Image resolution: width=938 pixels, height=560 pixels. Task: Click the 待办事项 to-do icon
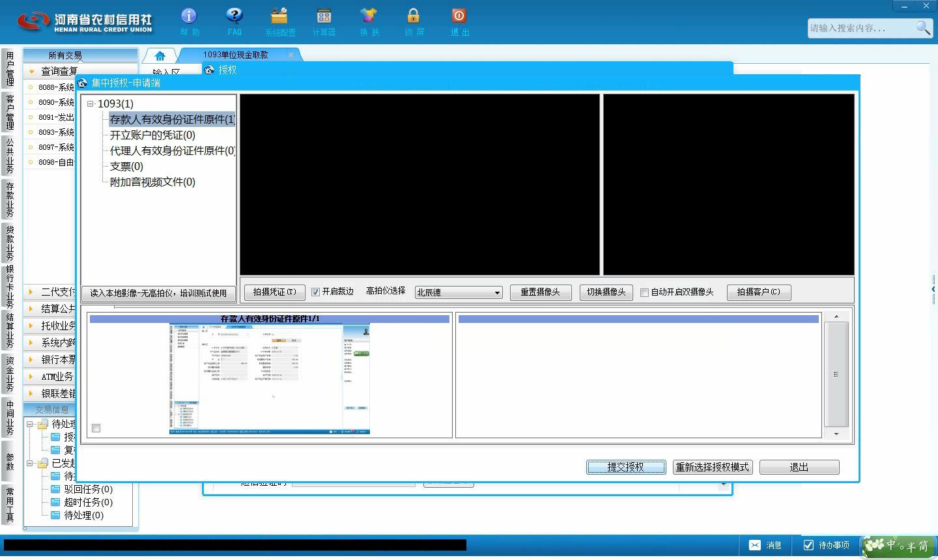pos(808,545)
